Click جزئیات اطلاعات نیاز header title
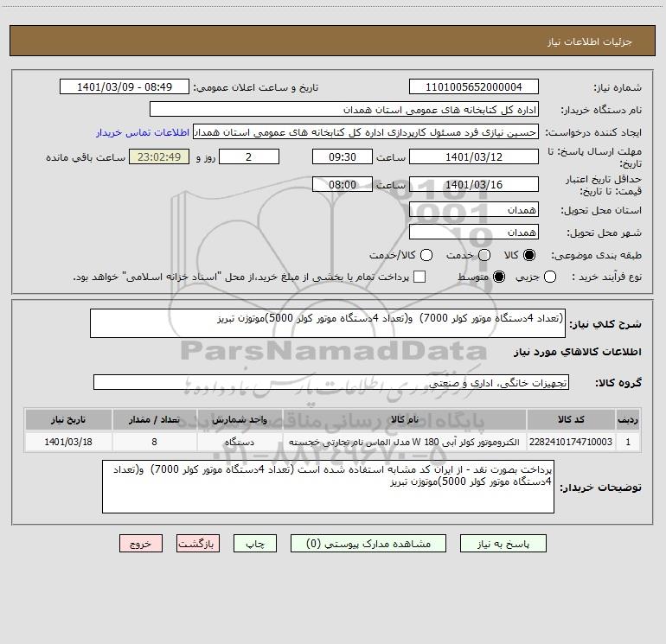 click(x=590, y=41)
